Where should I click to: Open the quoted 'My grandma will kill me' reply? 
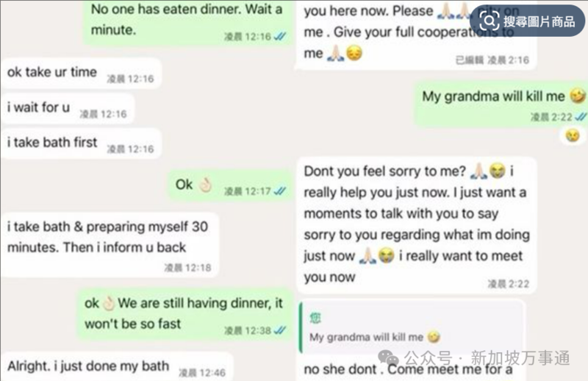(412, 327)
